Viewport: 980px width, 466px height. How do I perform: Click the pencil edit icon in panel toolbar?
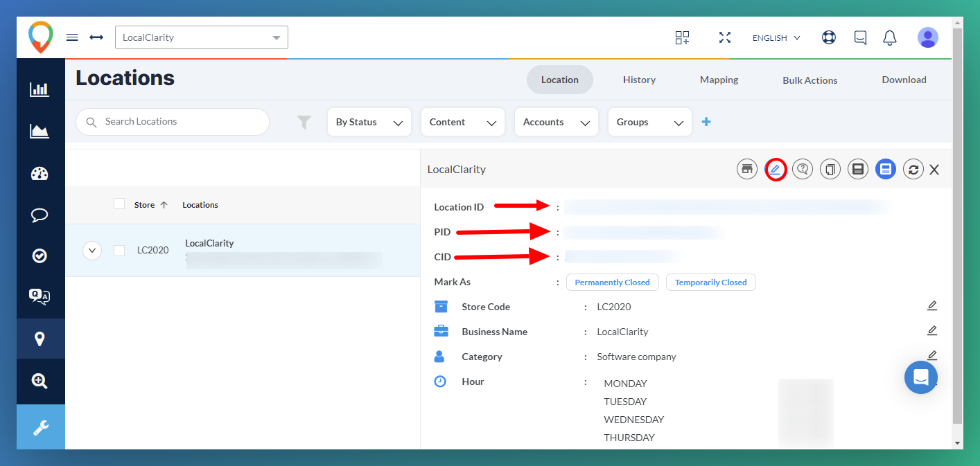[775, 169]
